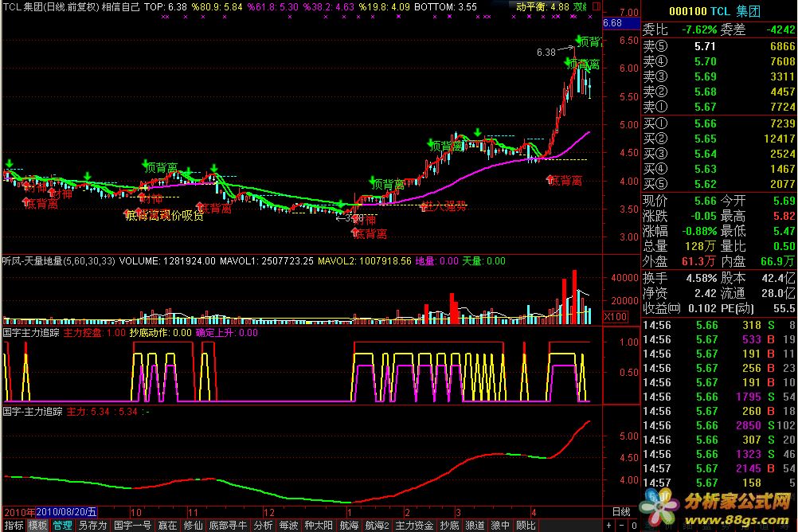Click the 换手 4.58% field

679,278
